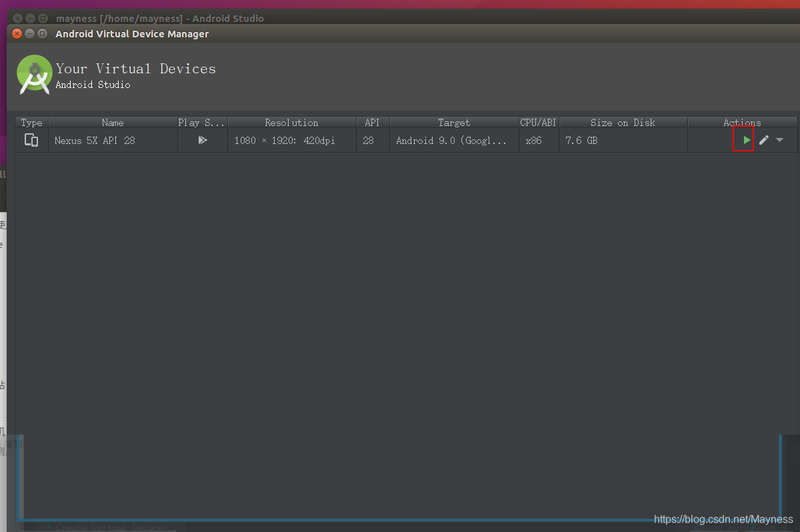
Task: Sort by the Resolution column header
Action: (291, 123)
